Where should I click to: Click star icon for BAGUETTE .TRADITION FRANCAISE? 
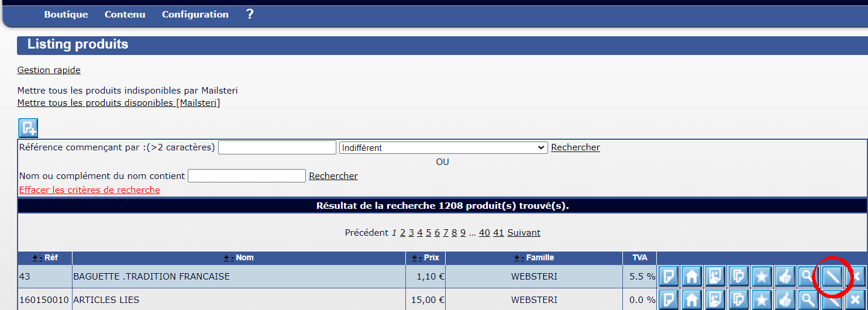click(762, 276)
